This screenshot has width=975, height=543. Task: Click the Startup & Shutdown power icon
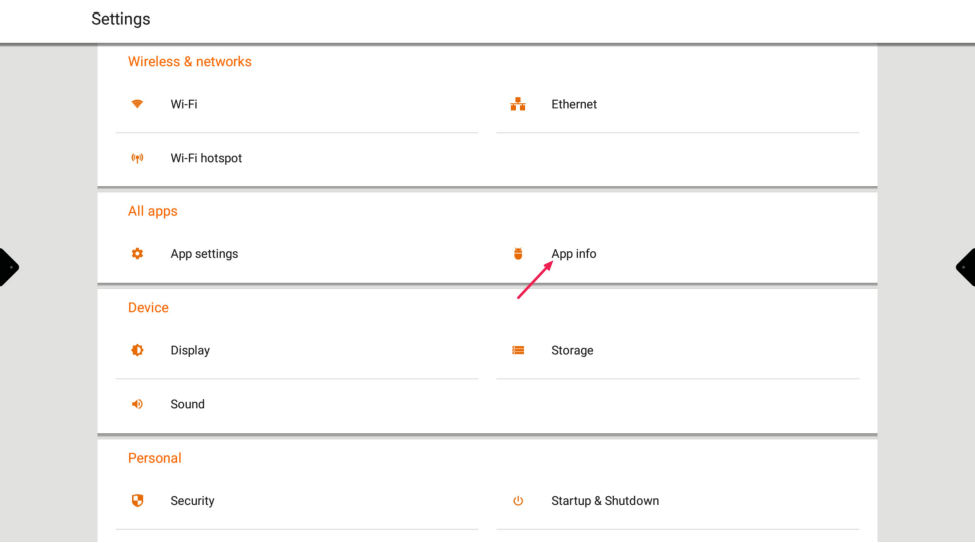tap(518, 501)
